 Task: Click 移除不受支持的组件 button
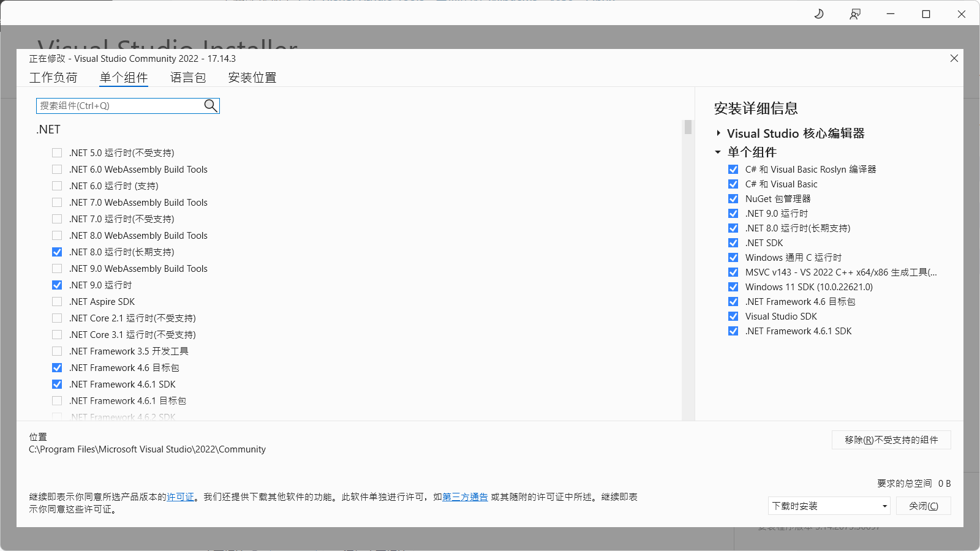[x=891, y=440]
